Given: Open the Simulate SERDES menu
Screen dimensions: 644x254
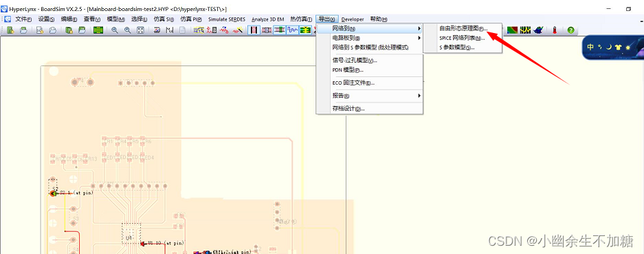Looking at the screenshot, I should click(x=226, y=19).
